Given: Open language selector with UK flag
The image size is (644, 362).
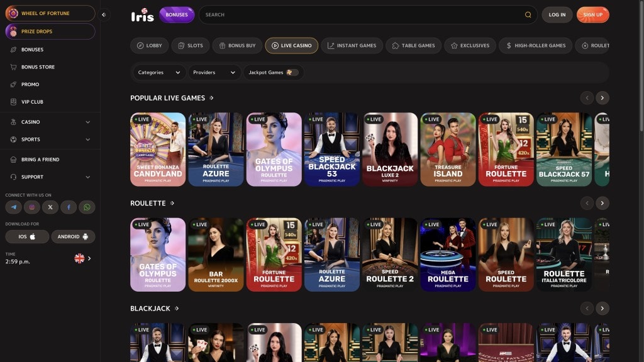Looking at the screenshot, I should click(82, 258).
